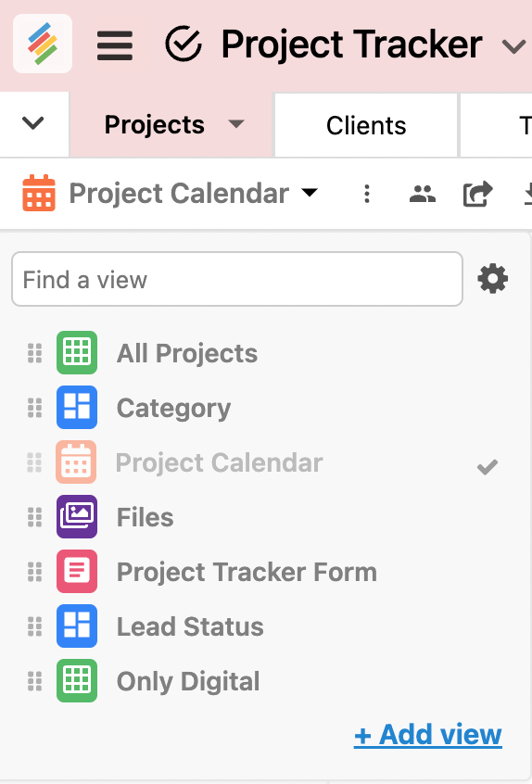The image size is (532, 784).
Task: Click the three-dot view options icon
Action: click(x=367, y=194)
